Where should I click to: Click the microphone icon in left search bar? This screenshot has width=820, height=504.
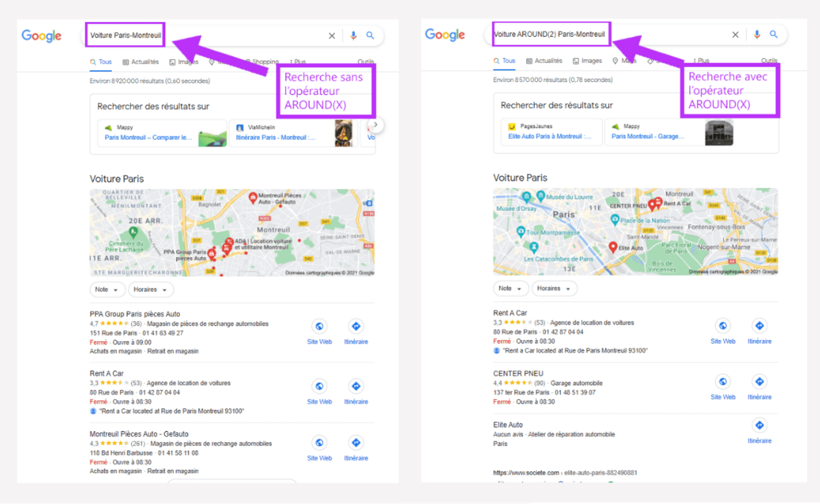pyautogui.click(x=353, y=35)
